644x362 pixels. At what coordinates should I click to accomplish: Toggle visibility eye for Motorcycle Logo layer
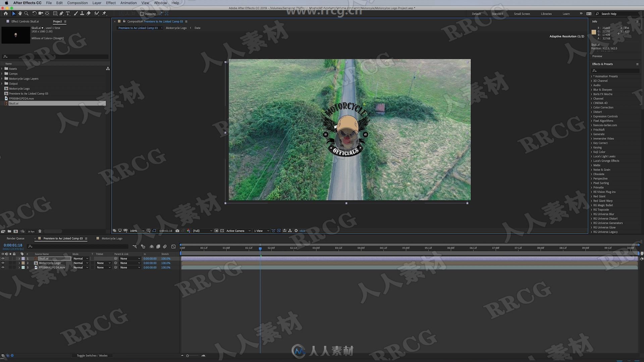(x=3, y=263)
